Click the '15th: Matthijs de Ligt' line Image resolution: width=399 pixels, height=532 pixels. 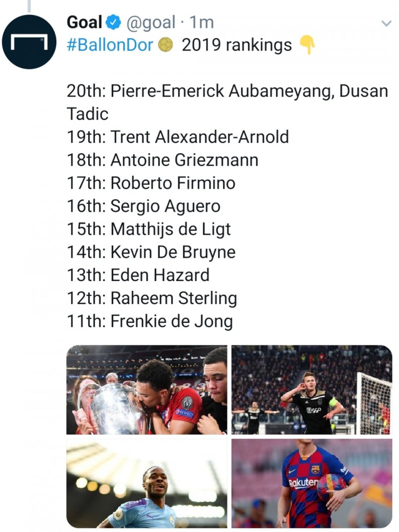click(149, 230)
